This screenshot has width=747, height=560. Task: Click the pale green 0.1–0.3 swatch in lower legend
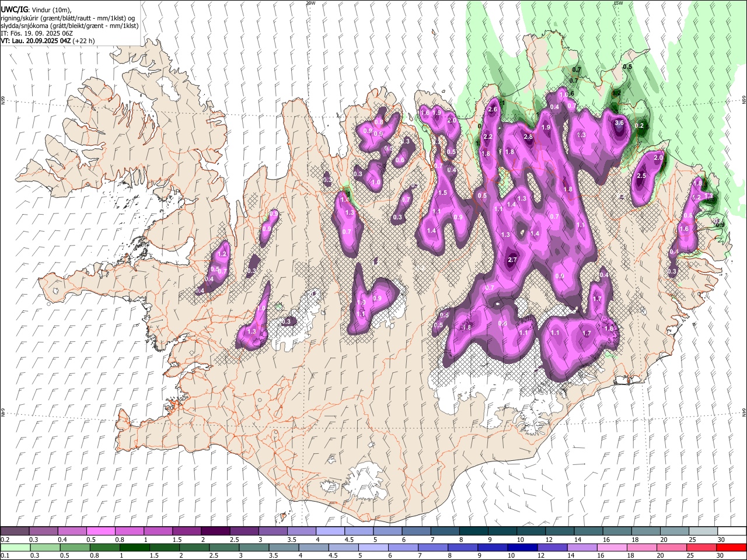[x=15, y=548]
